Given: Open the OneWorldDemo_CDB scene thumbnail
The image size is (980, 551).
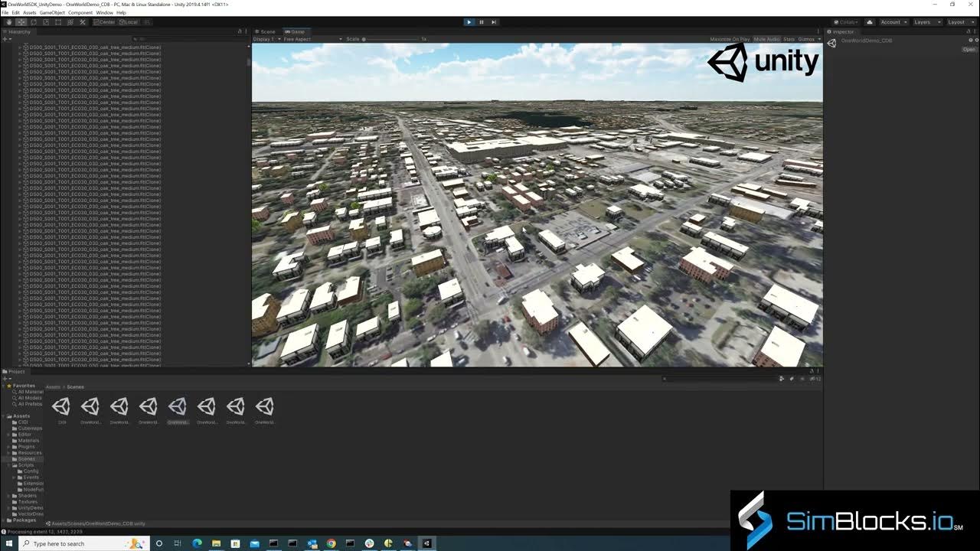Looking at the screenshot, I should tap(178, 406).
